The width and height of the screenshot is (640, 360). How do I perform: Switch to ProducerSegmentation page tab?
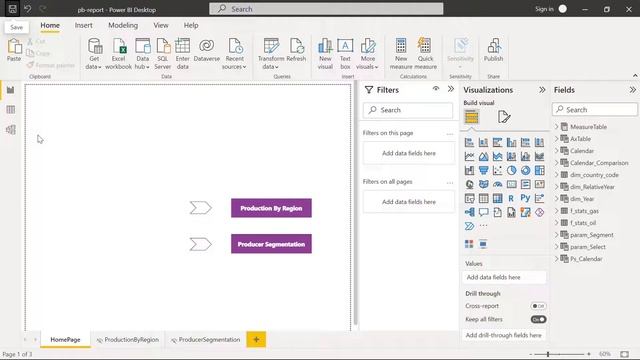(206, 340)
